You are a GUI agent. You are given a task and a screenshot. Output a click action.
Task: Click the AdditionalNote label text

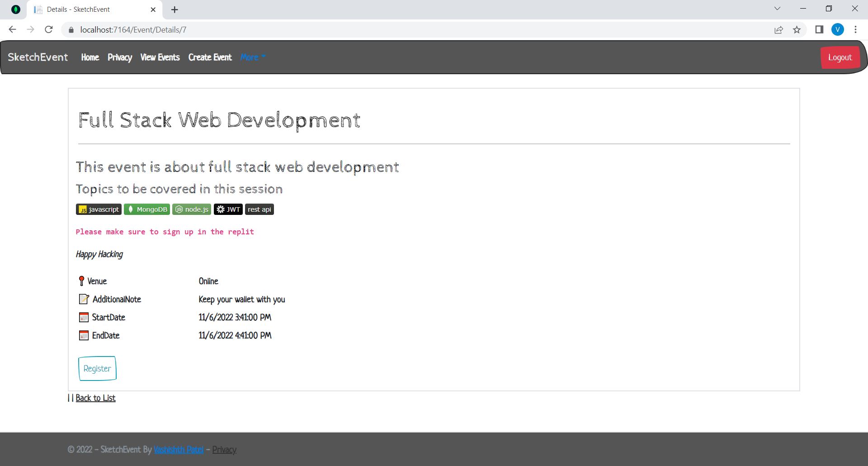[117, 300]
